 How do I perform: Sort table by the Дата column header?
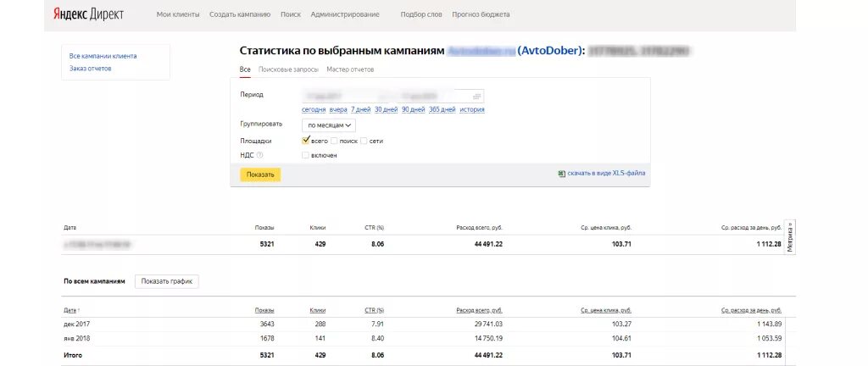pos(70,310)
